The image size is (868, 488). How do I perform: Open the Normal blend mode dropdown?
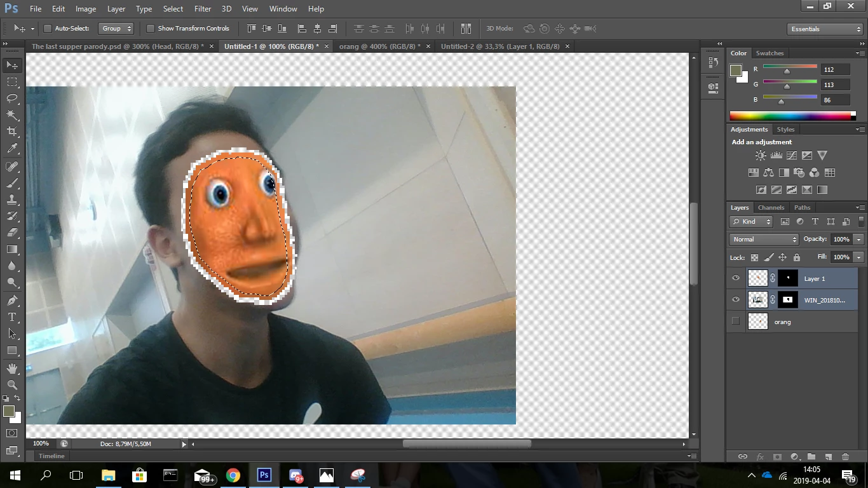(x=764, y=240)
